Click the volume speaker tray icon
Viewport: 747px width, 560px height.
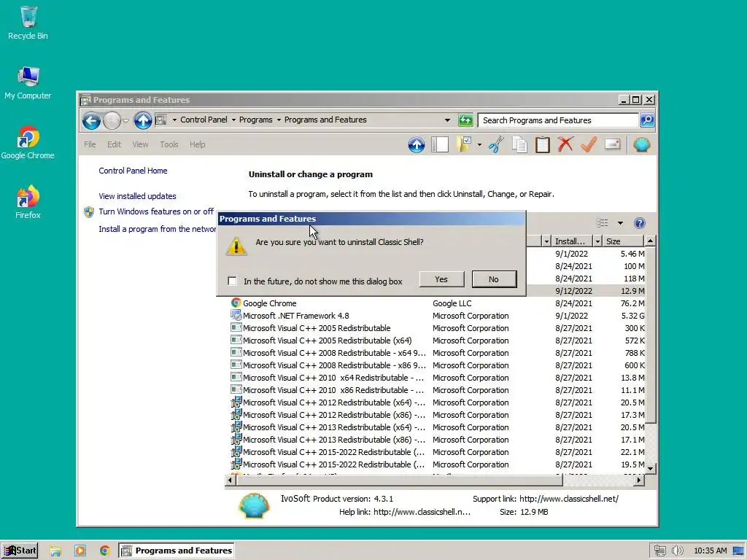[x=677, y=551]
